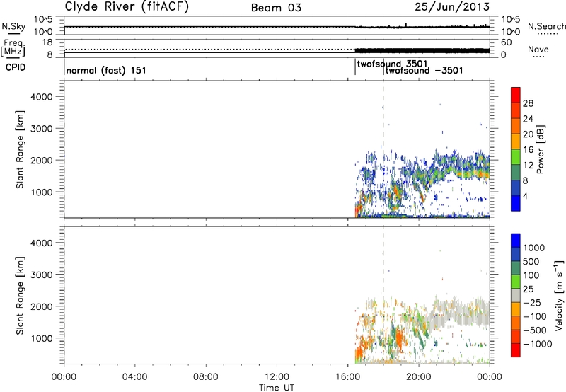This screenshot has height=392, width=566.
Task: Click the '10^5' tick on the left N.Sky axis
Action: coord(44,20)
